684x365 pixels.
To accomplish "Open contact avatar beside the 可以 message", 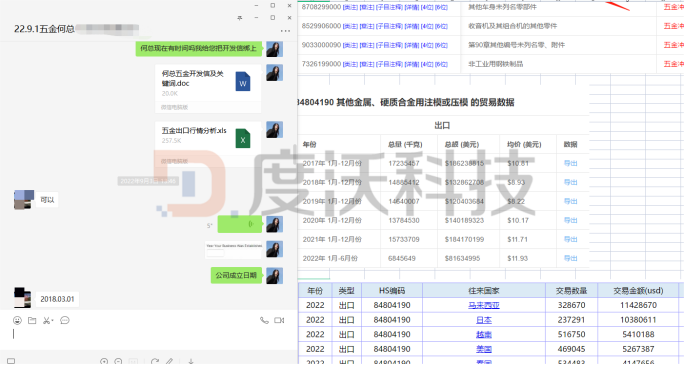I will click(x=24, y=200).
